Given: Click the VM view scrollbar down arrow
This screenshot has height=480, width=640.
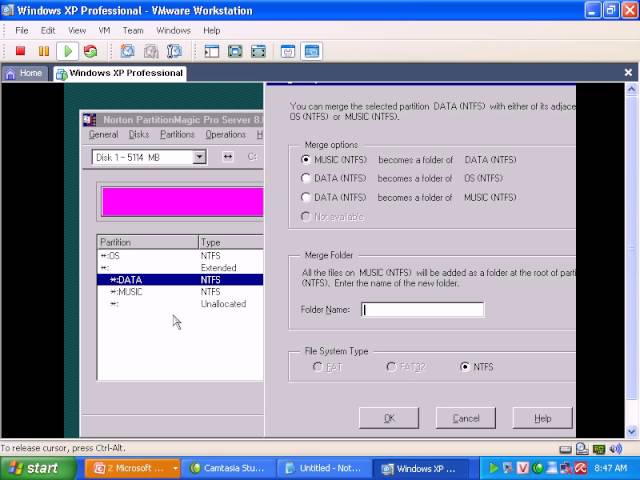Looking at the screenshot, I should [631, 431].
